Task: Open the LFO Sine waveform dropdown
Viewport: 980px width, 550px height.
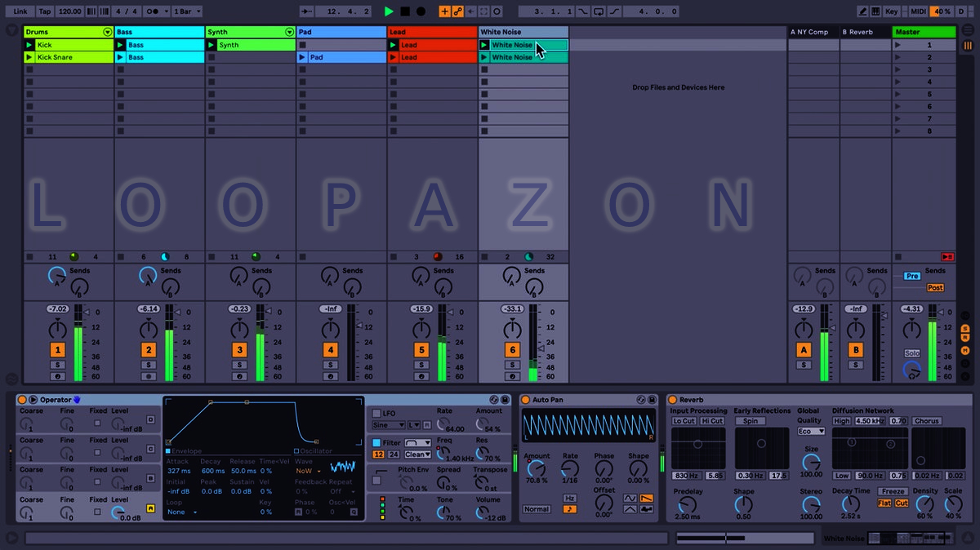Action: (x=389, y=425)
